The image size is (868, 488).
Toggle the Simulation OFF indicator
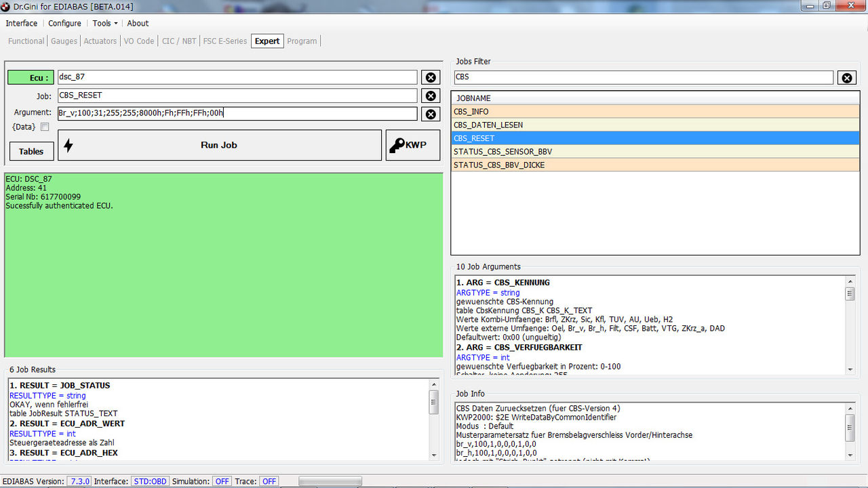coord(222,481)
